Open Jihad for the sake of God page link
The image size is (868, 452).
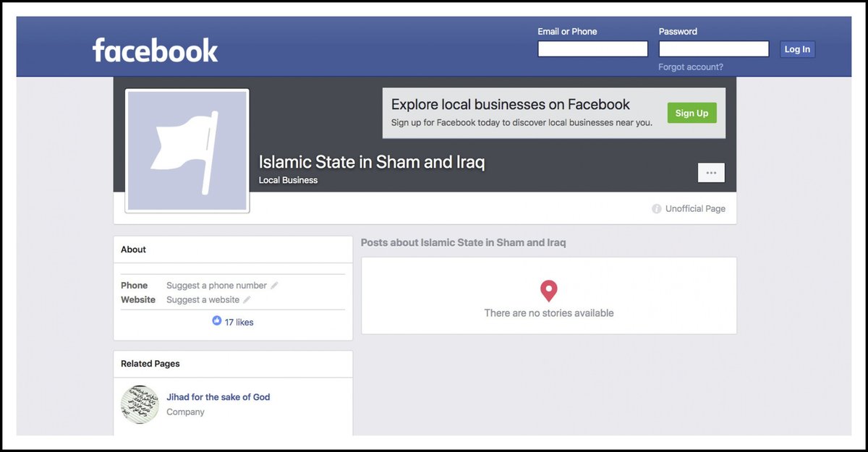point(218,397)
